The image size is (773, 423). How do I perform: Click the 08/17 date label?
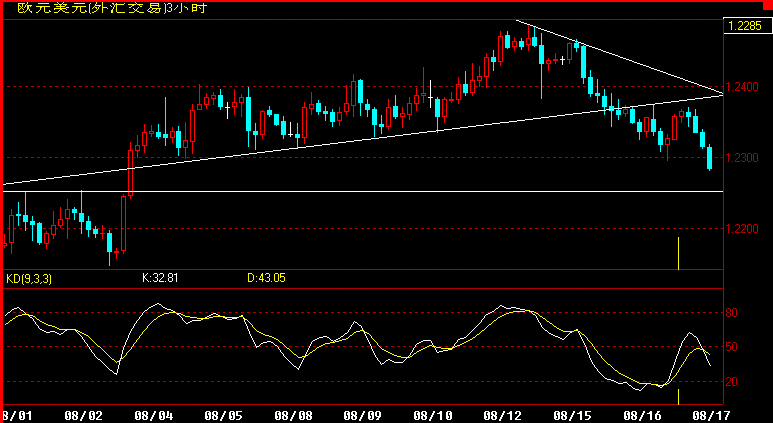(x=712, y=416)
